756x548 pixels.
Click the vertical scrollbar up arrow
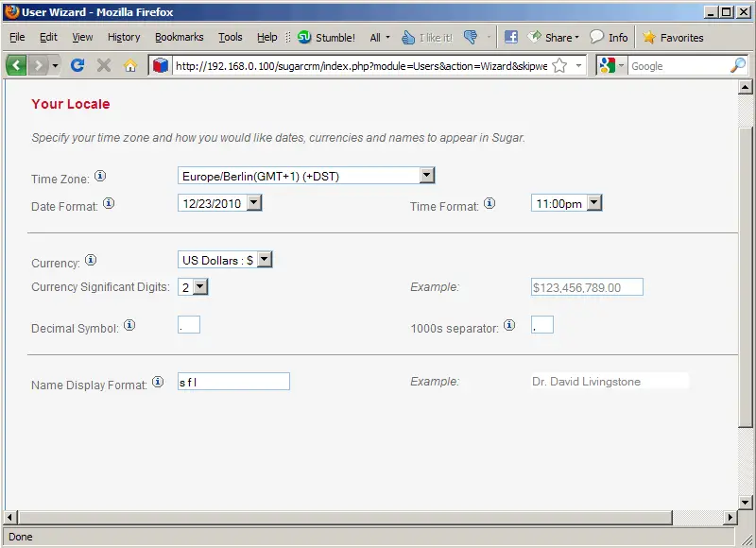tap(746, 87)
